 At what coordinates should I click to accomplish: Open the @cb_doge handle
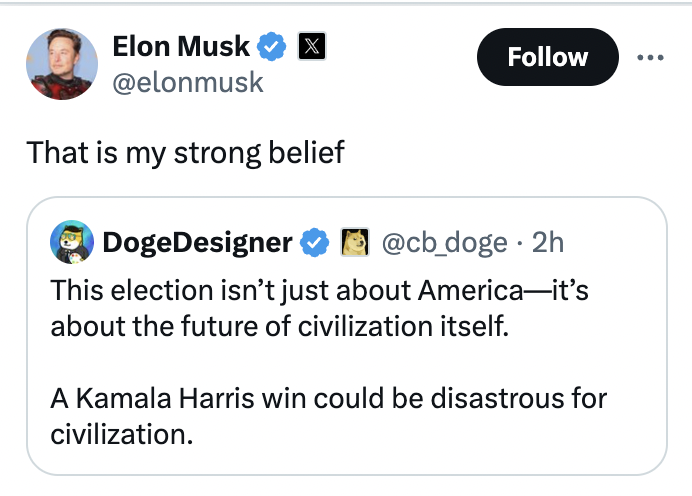pyautogui.click(x=444, y=243)
